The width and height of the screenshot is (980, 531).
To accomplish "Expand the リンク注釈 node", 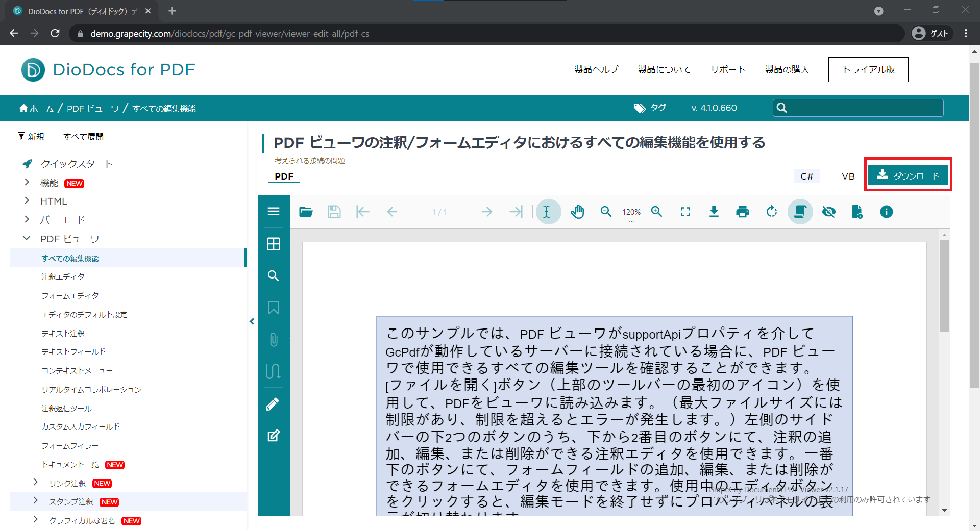I will tap(35, 482).
